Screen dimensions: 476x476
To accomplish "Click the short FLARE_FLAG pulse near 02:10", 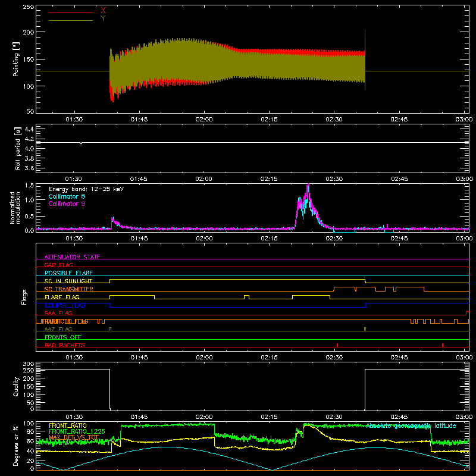I will pyautogui.click(x=246, y=297).
